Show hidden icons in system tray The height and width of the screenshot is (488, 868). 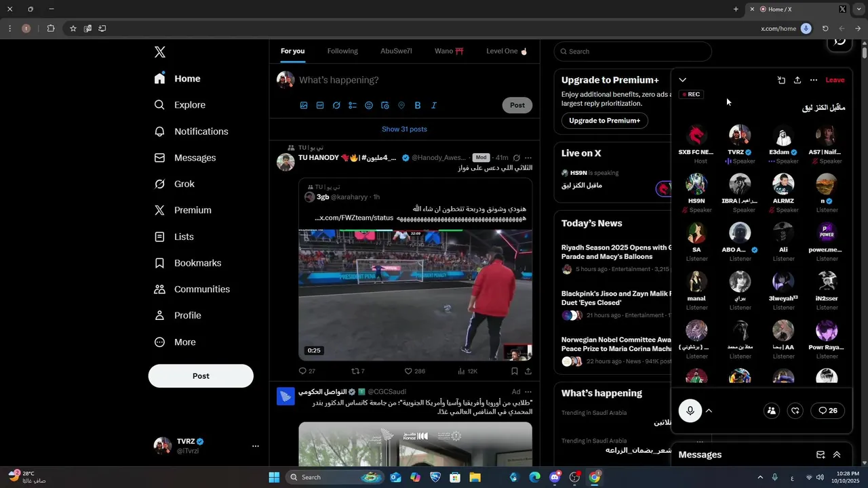[x=760, y=477]
